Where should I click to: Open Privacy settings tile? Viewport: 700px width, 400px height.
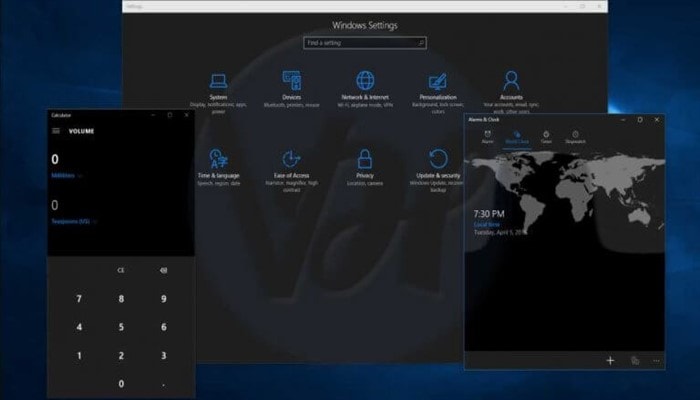click(365, 167)
